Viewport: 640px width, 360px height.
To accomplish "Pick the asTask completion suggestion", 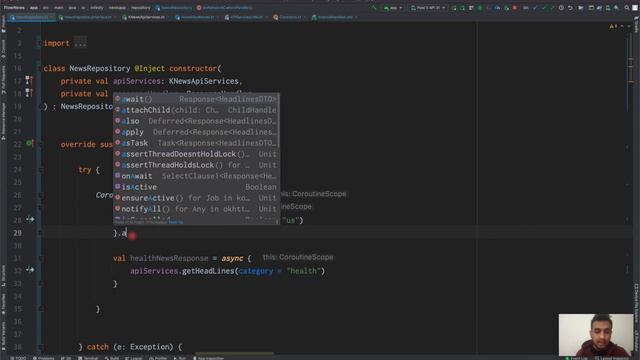I will click(196, 143).
